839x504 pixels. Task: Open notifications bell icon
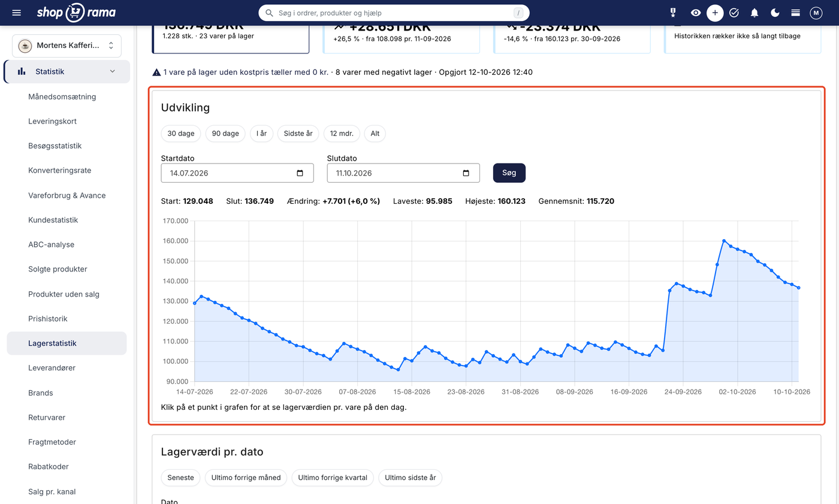(755, 13)
